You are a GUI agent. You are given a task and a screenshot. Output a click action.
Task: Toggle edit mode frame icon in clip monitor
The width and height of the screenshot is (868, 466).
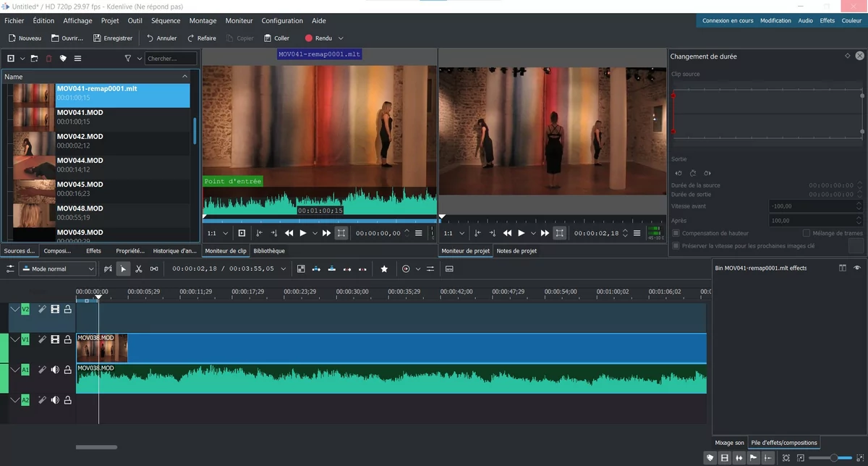coord(341,233)
